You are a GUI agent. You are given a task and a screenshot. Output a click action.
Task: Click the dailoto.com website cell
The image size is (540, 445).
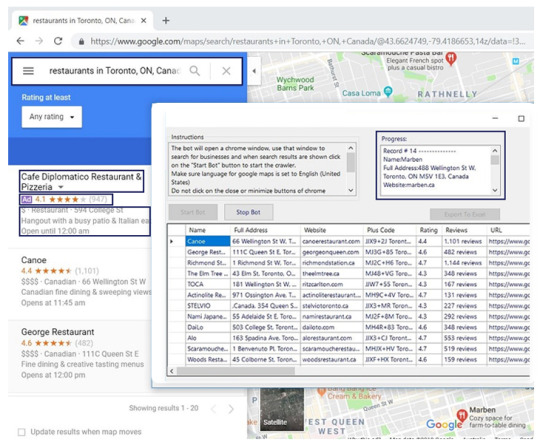(x=332, y=327)
